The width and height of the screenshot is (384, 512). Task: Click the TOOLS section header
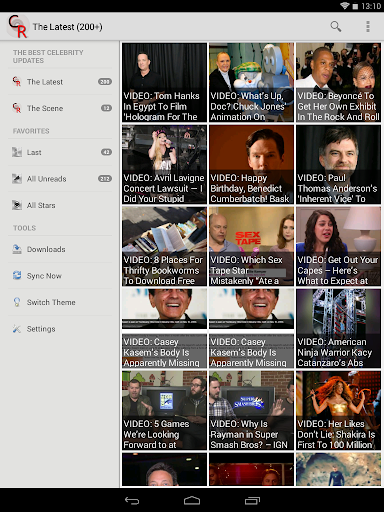24,228
